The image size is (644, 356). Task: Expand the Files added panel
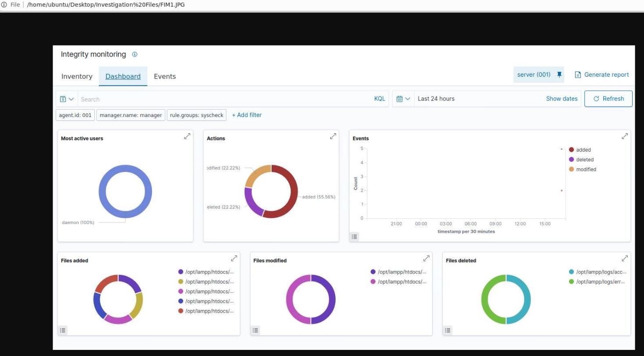[x=234, y=258]
